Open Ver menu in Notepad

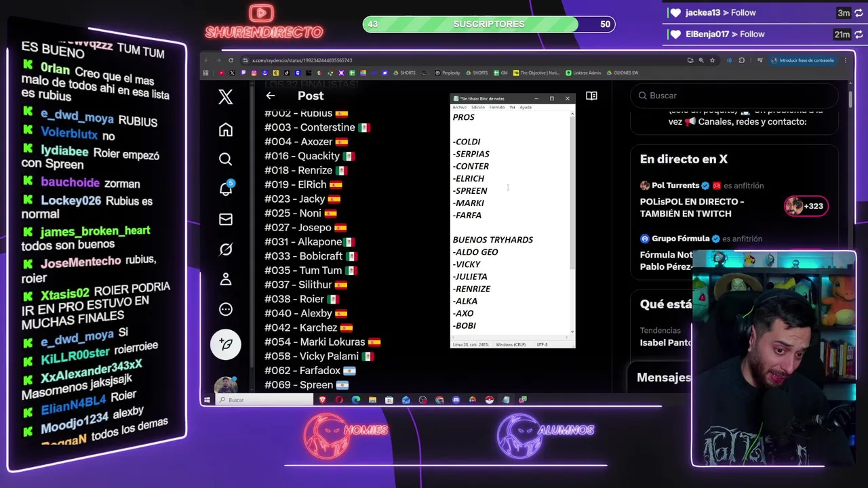pos(513,107)
